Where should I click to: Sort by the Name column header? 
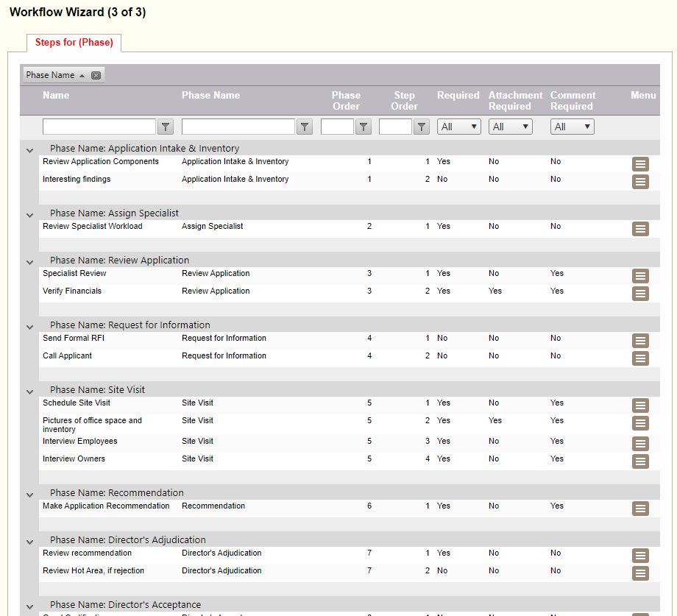(x=56, y=95)
